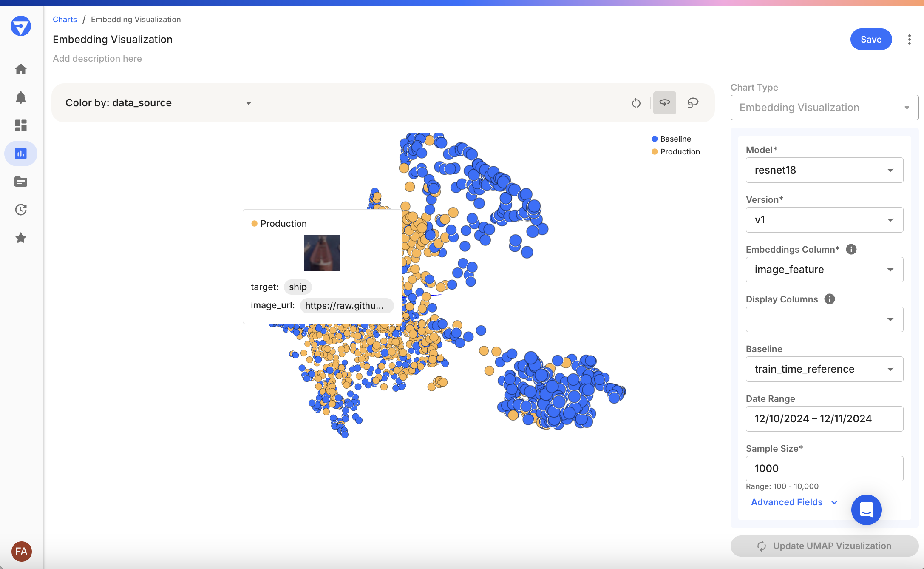Open the Dashboards grid icon
924x569 pixels.
click(20, 125)
